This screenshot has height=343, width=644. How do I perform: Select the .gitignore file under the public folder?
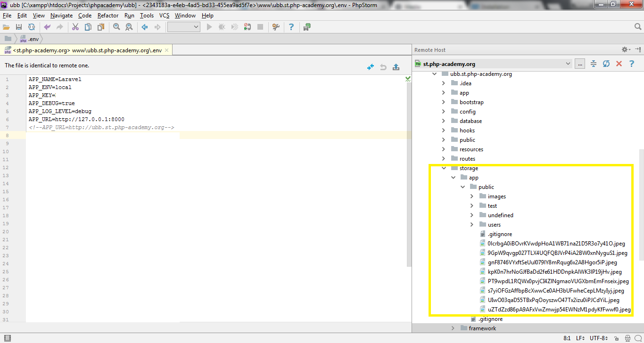(x=495, y=234)
